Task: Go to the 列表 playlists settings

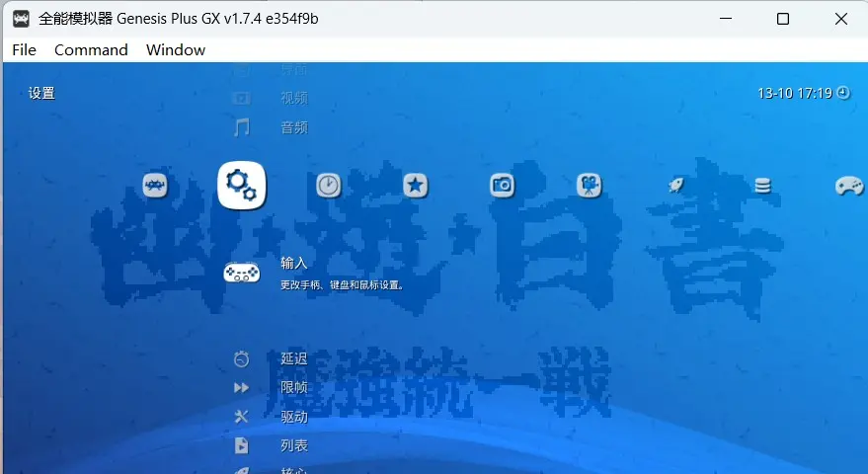Action: pos(294,445)
